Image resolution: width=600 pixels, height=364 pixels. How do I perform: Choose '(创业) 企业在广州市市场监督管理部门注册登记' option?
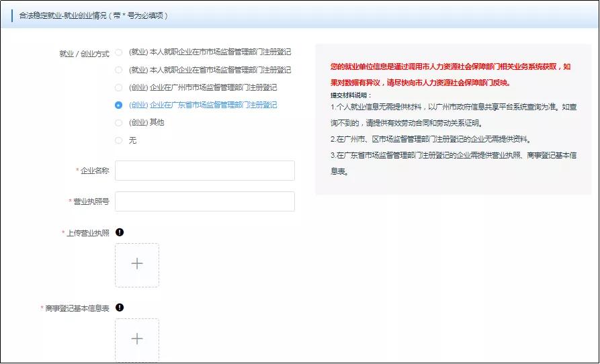[x=119, y=87]
